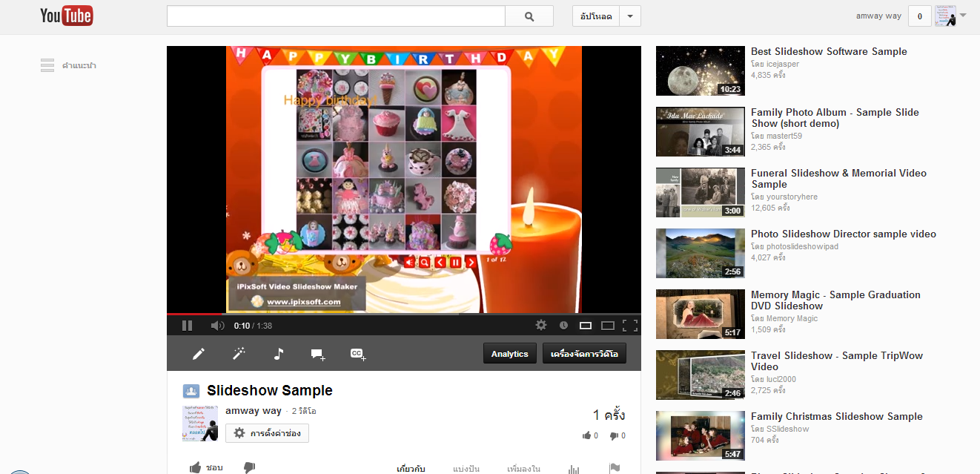
Task: Expand the upload dropdown arrow
Action: [630, 16]
